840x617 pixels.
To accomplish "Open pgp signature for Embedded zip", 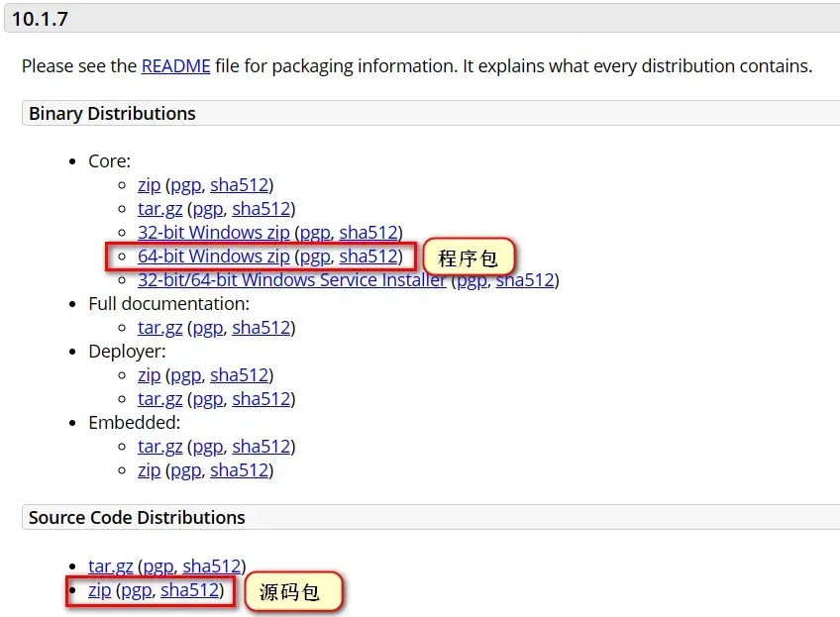I will pyautogui.click(x=185, y=470).
